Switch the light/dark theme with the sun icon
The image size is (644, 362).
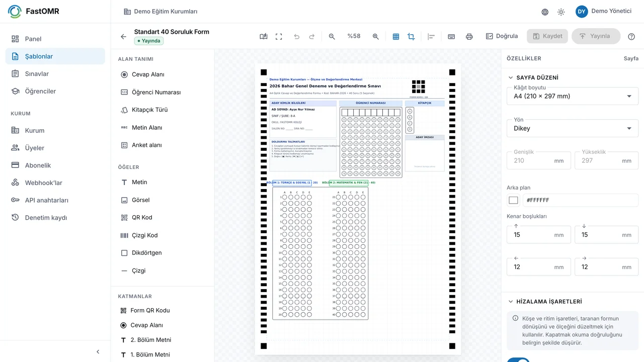(561, 12)
